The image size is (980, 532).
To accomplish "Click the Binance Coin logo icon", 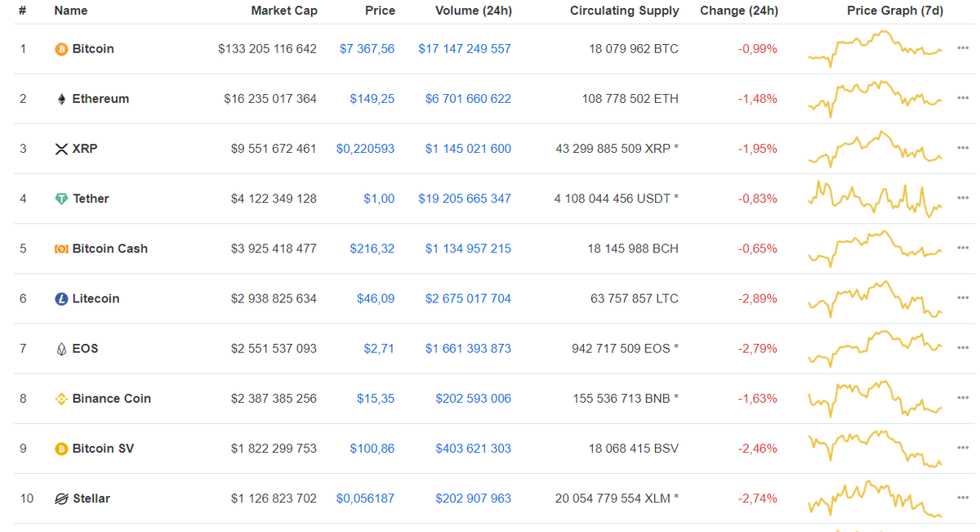I will point(61,399).
